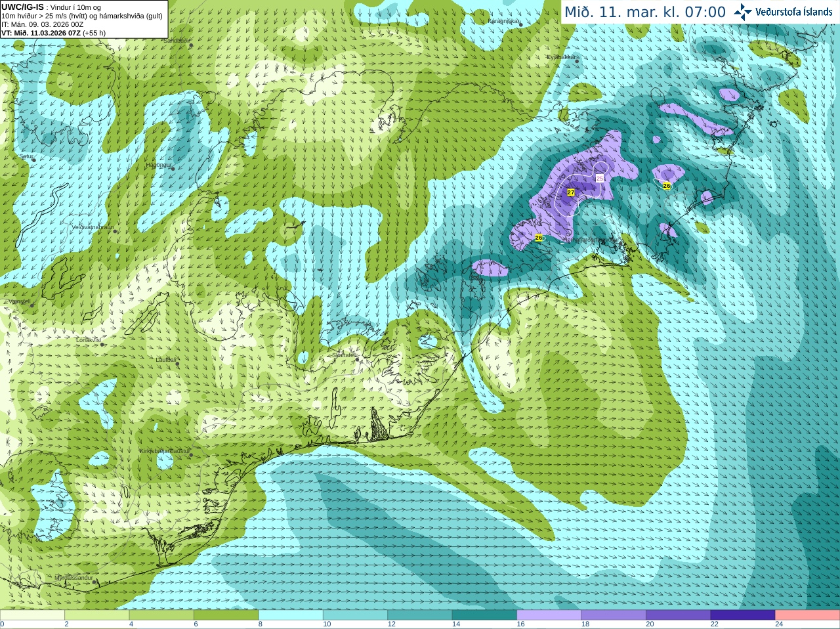Click the 'Mið. 11. mar. kl. 07:00' header

click(x=645, y=12)
